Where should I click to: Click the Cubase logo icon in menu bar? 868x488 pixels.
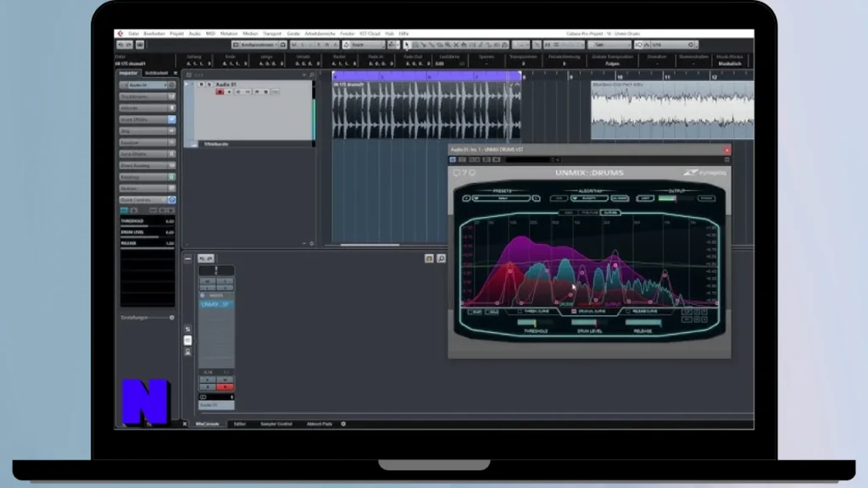(x=120, y=34)
